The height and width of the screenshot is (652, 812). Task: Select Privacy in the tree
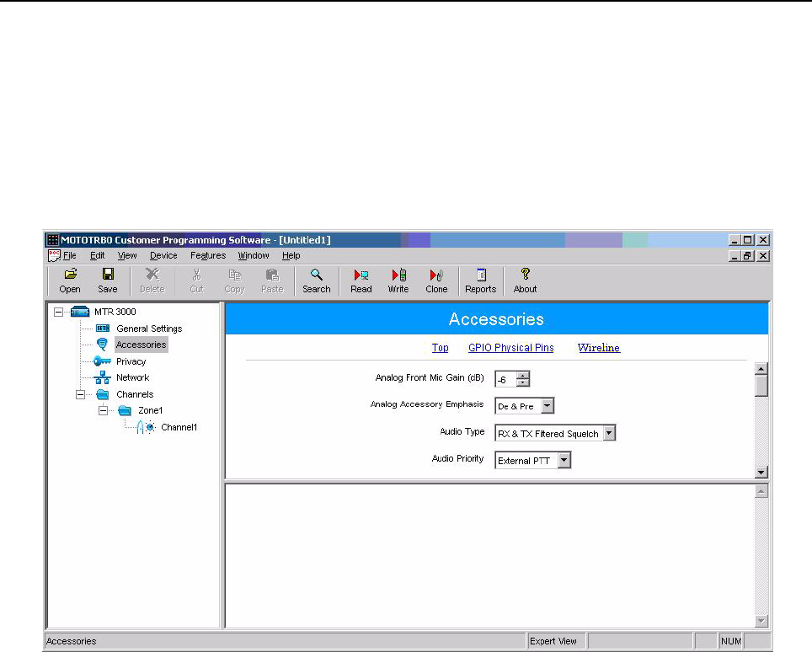131,361
